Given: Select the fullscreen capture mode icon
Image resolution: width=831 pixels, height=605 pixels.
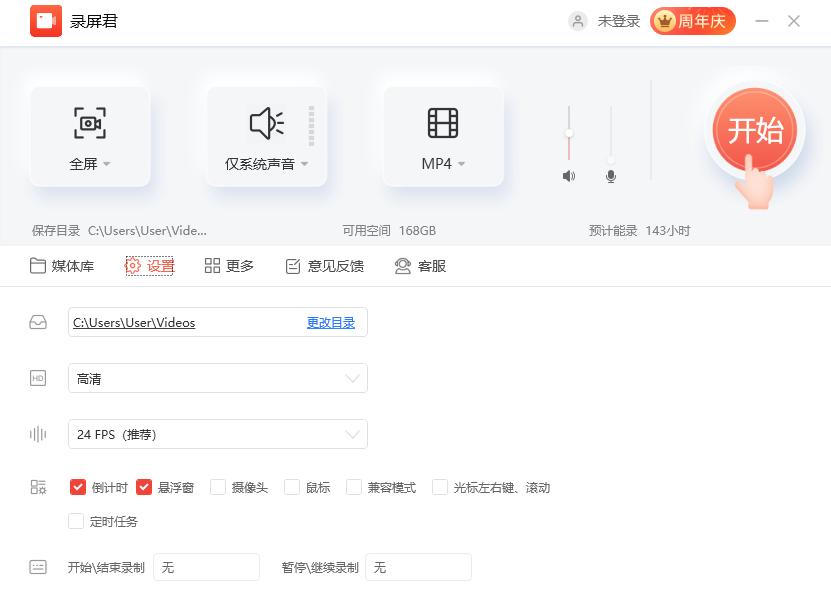Looking at the screenshot, I should click(90, 121).
